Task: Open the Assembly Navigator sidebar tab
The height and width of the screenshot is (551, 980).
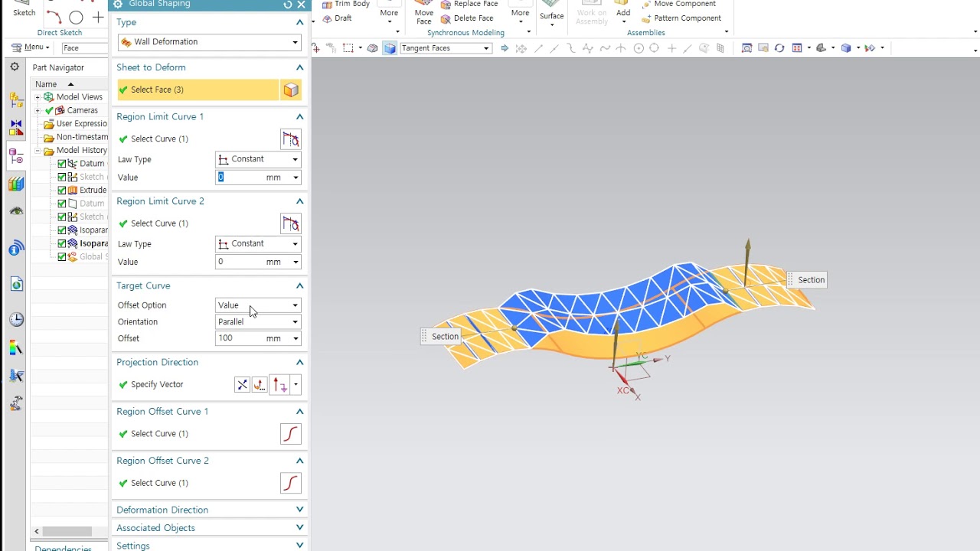Action: pyautogui.click(x=16, y=100)
